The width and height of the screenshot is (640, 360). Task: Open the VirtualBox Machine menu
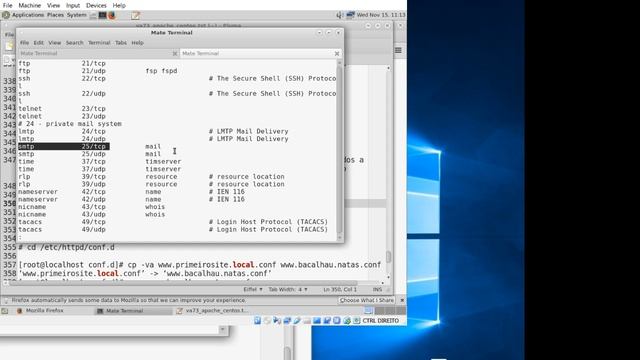pyautogui.click(x=29, y=5)
